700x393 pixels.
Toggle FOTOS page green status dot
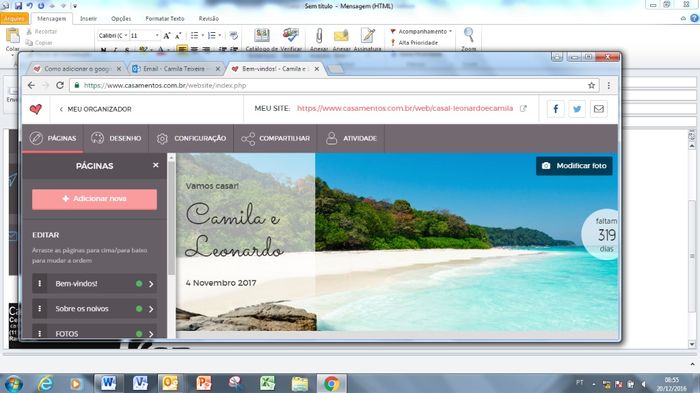[x=139, y=334]
